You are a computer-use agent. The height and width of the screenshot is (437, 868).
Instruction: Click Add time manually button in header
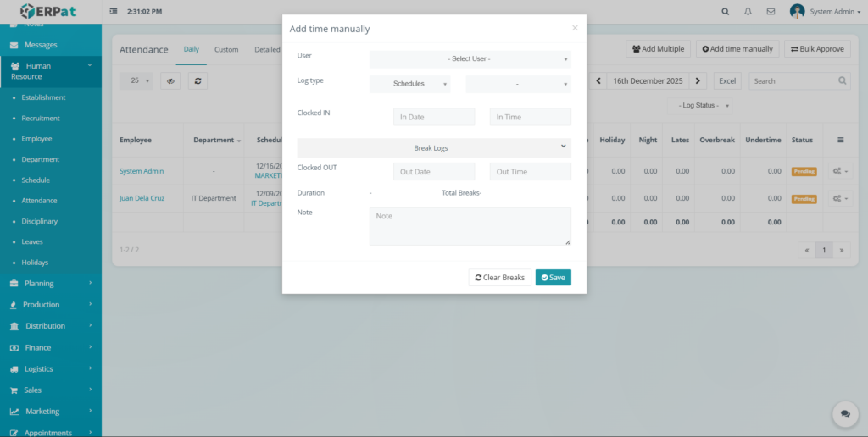[737, 49]
